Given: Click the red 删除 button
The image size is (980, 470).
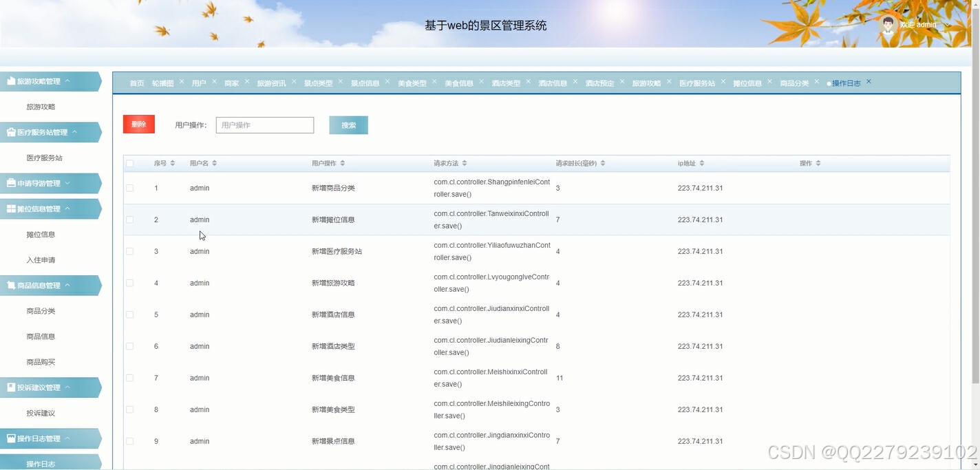Looking at the screenshot, I should point(138,125).
